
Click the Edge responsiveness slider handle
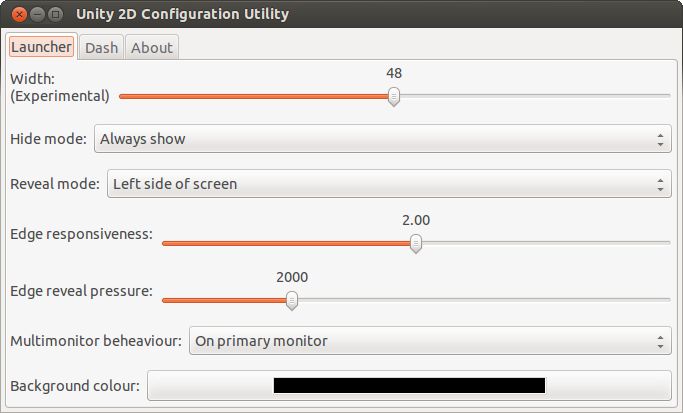(416, 243)
